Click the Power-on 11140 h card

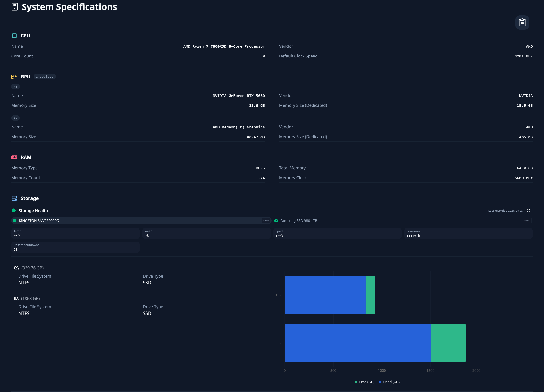pyautogui.click(x=468, y=233)
